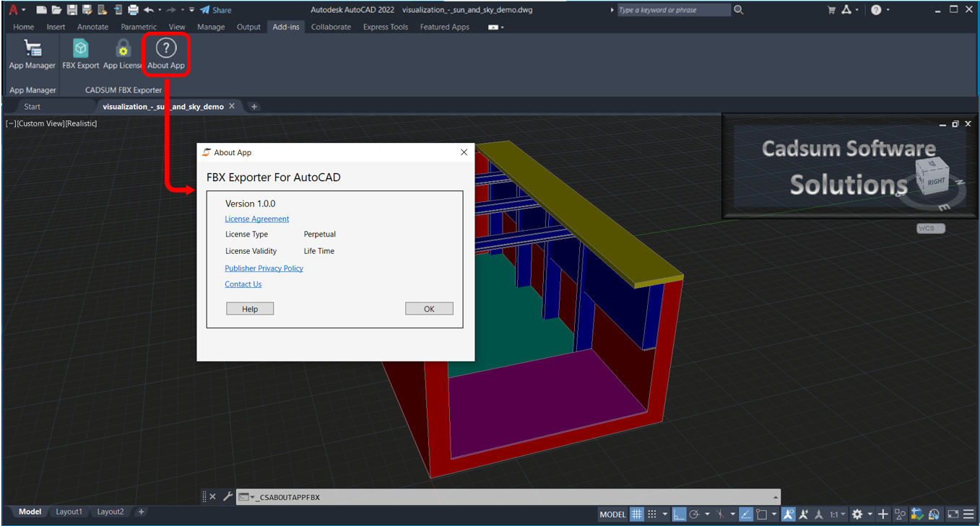Open a new drawing with the New icon
Viewport: 980px width, 526px height.
coord(40,9)
